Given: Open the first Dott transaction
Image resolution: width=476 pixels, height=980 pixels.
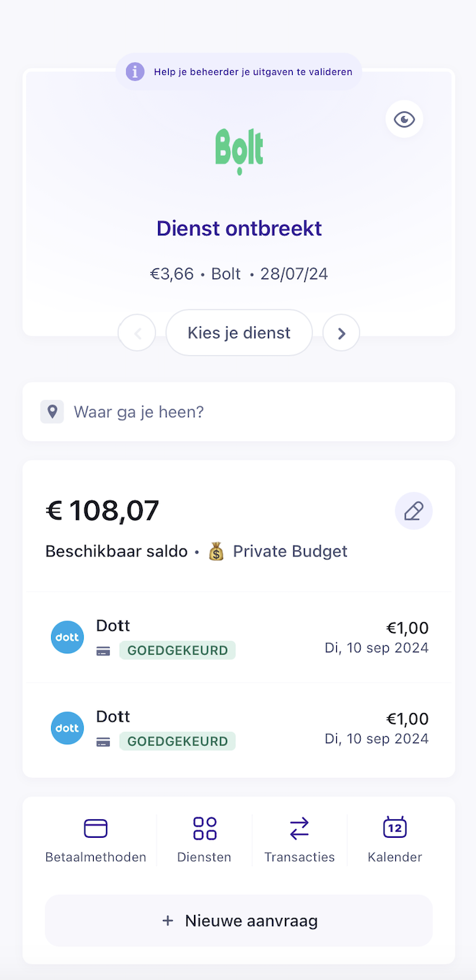Looking at the screenshot, I should (x=239, y=637).
